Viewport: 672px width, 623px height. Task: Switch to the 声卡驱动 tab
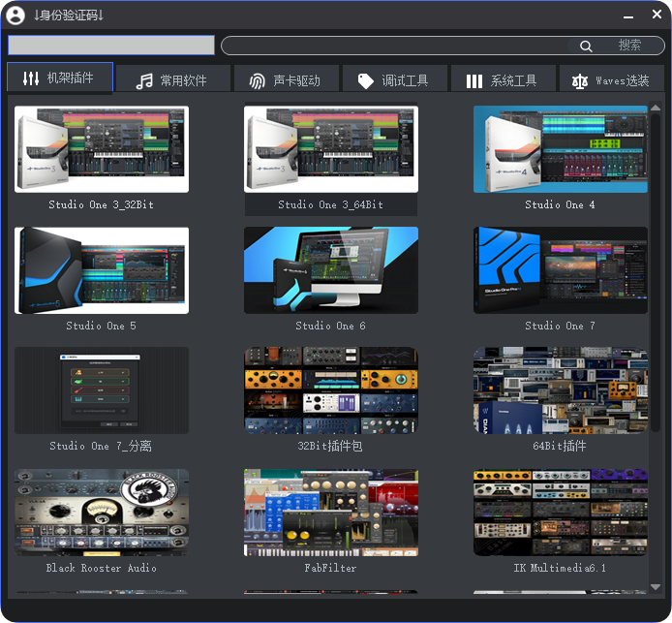click(287, 78)
